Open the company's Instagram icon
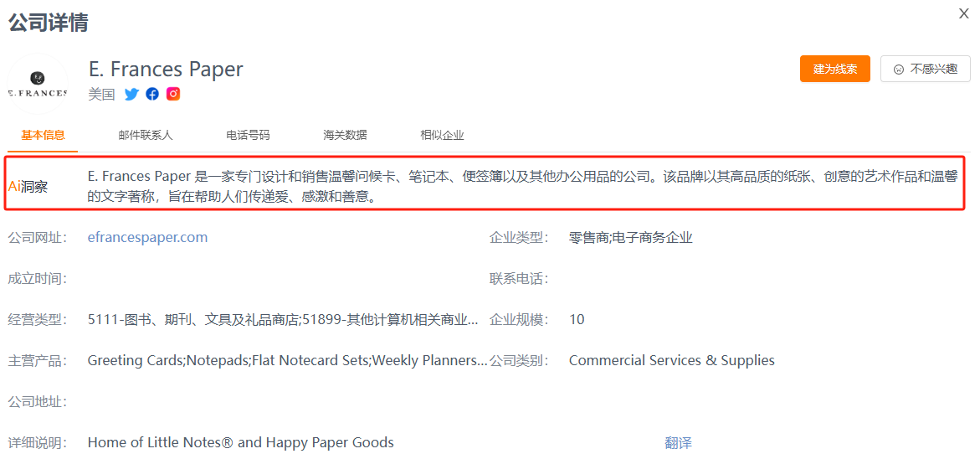 pyautogui.click(x=173, y=94)
